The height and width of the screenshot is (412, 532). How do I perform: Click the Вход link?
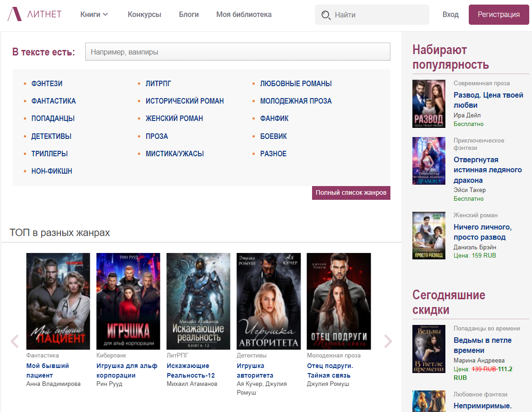tap(450, 15)
